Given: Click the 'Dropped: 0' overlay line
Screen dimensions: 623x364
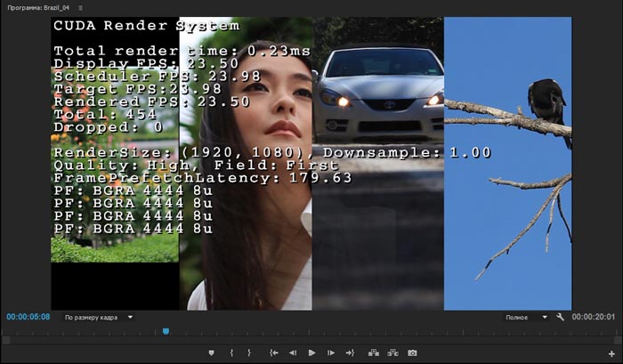Looking at the screenshot, I should pyautogui.click(x=108, y=127).
